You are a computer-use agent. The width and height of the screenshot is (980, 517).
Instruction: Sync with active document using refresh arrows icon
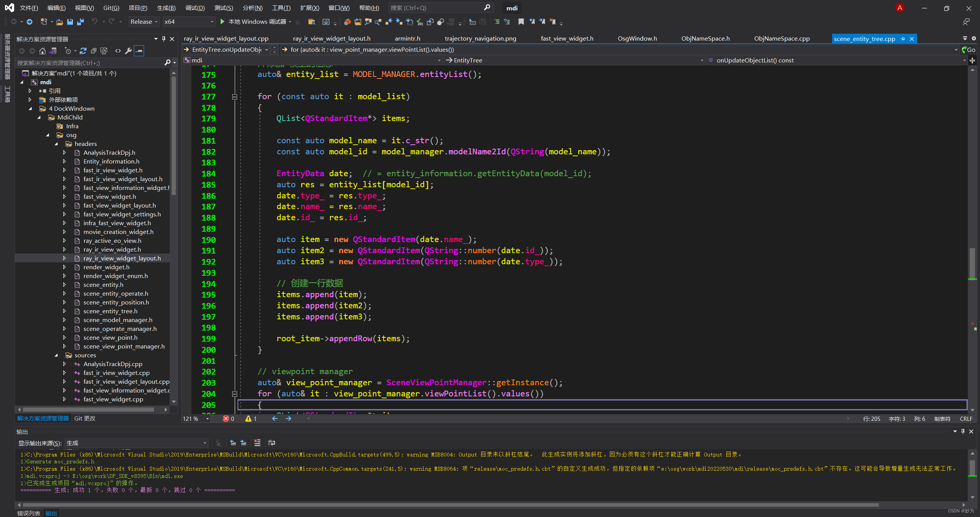(x=83, y=51)
